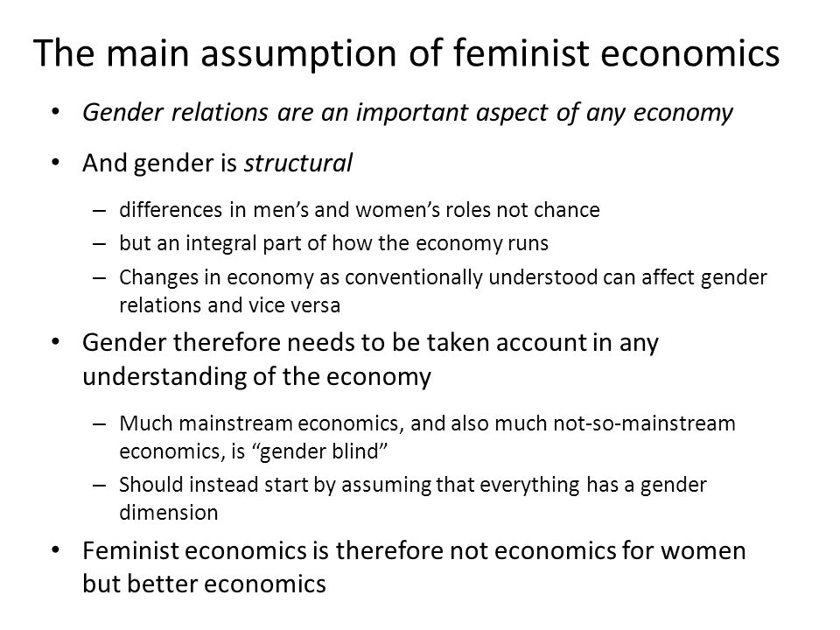Click the slide title about feminist economics

407,53
